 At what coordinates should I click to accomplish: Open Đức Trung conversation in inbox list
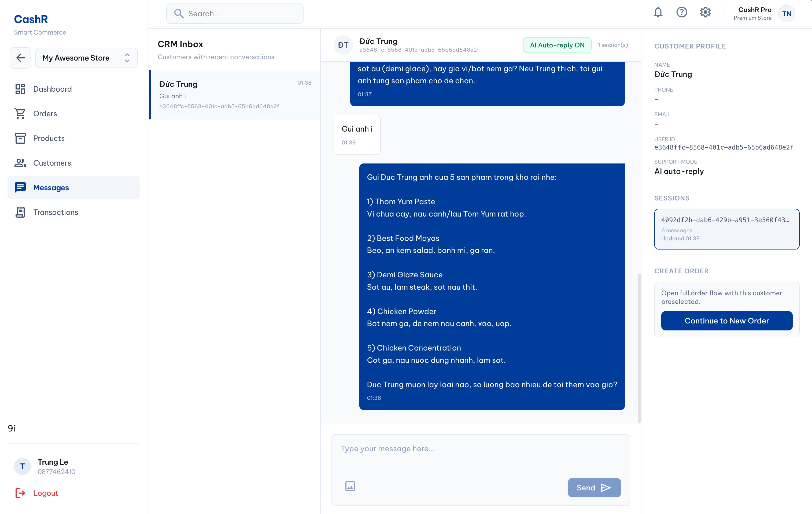tap(235, 94)
